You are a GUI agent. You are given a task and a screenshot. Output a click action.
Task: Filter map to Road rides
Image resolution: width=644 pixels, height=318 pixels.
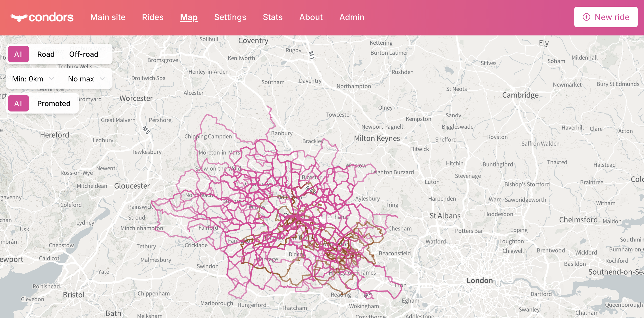tap(46, 54)
